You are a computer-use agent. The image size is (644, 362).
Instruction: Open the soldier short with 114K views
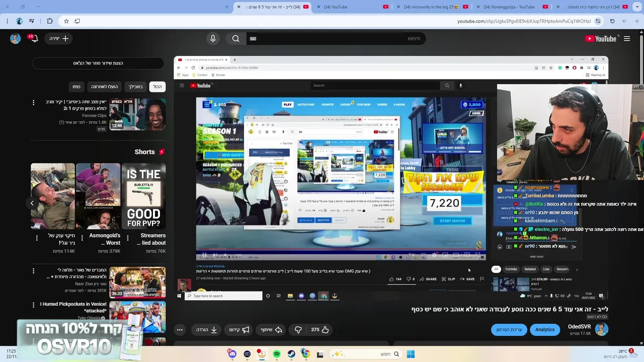tap(53, 196)
